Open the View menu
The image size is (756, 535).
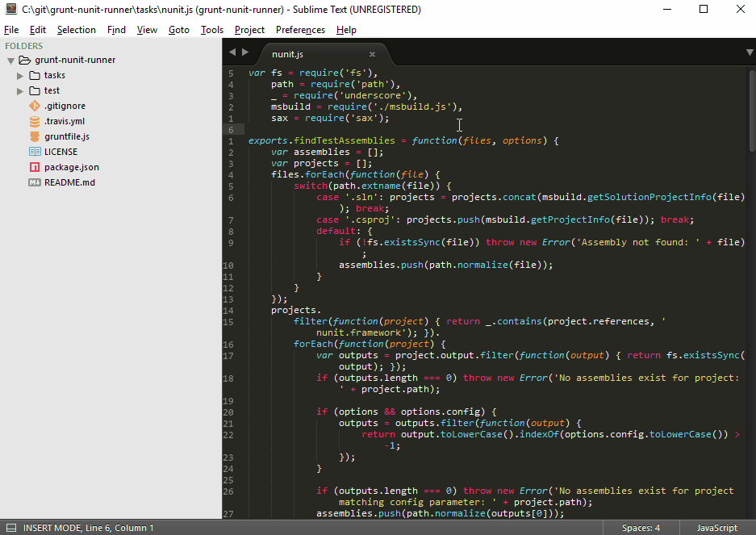(147, 30)
